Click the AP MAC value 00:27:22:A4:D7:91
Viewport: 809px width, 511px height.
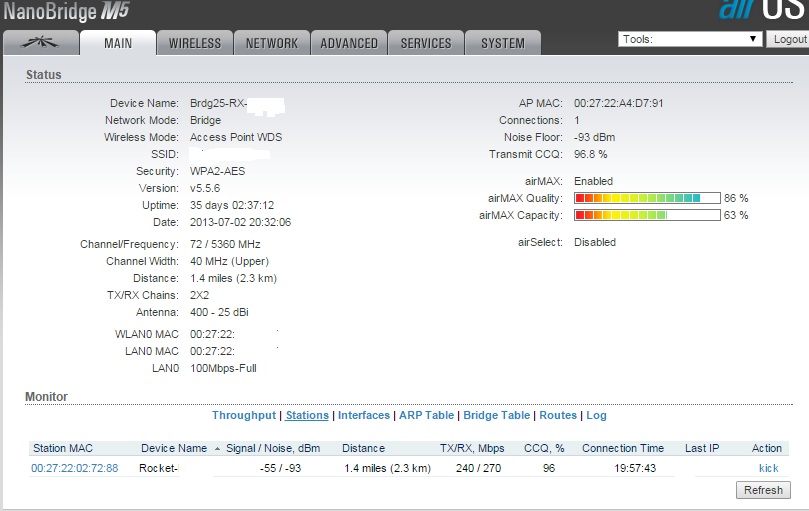click(619, 103)
